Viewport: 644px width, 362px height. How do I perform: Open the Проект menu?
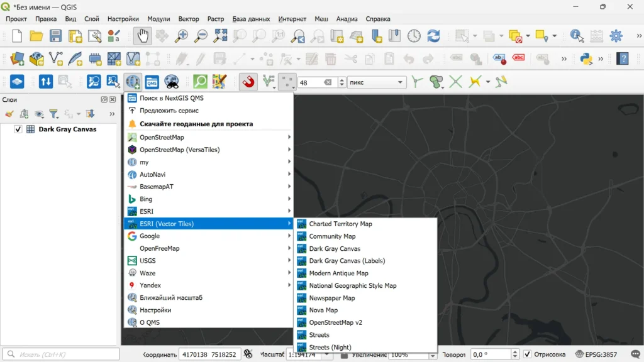pyautogui.click(x=16, y=19)
